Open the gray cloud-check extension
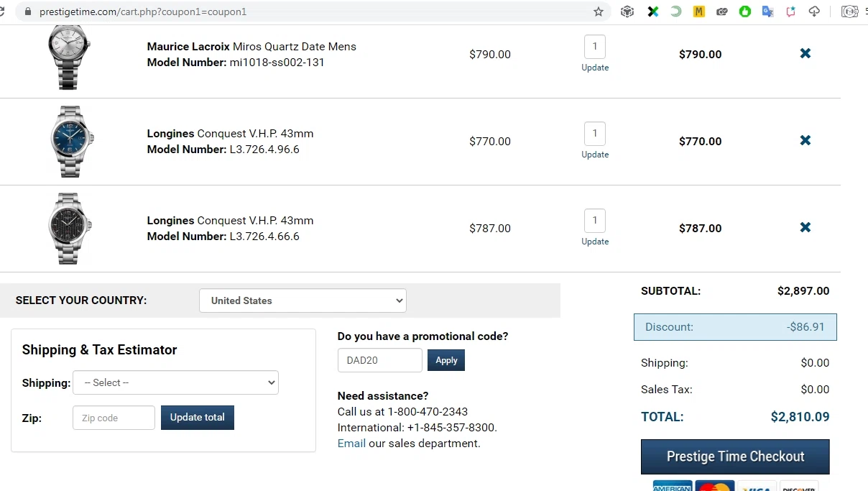The image size is (868, 491). click(x=722, y=12)
